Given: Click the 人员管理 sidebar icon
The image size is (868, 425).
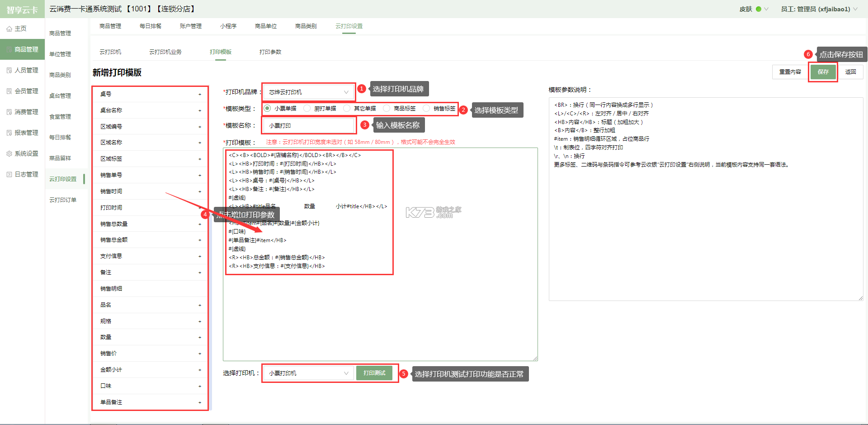Looking at the screenshot, I should 9,71.
